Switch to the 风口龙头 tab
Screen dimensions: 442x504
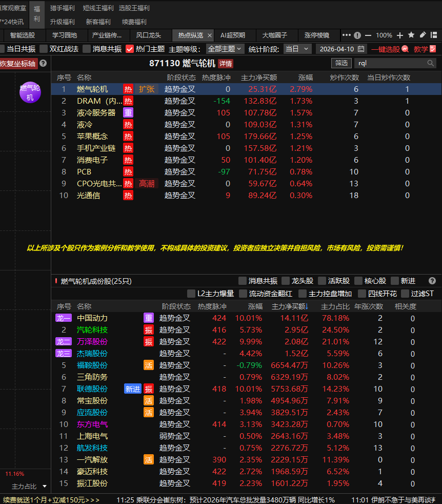pos(149,35)
